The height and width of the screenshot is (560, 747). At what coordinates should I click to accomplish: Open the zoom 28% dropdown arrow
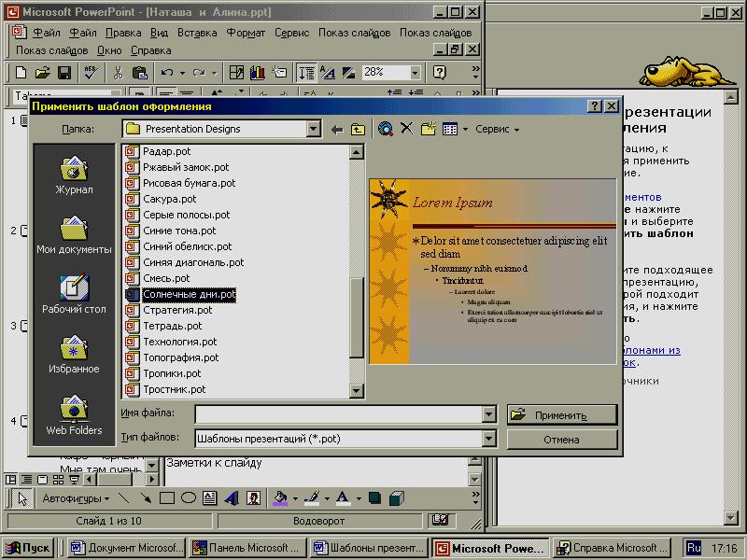pos(415,73)
